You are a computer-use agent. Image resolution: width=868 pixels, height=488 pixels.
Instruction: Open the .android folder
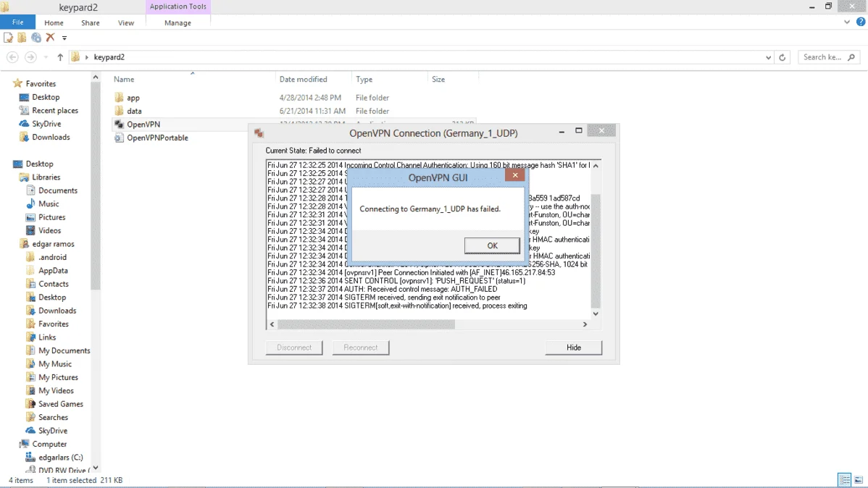53,257
